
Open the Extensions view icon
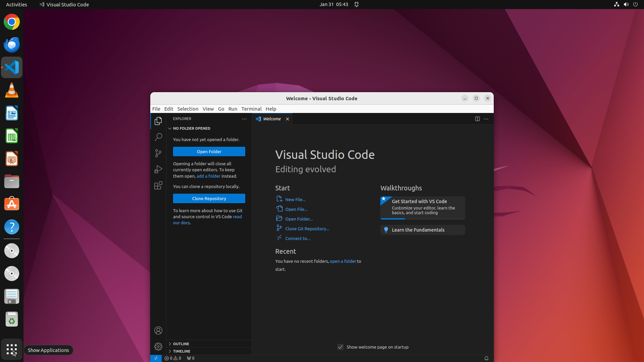[x=158, y=185]
